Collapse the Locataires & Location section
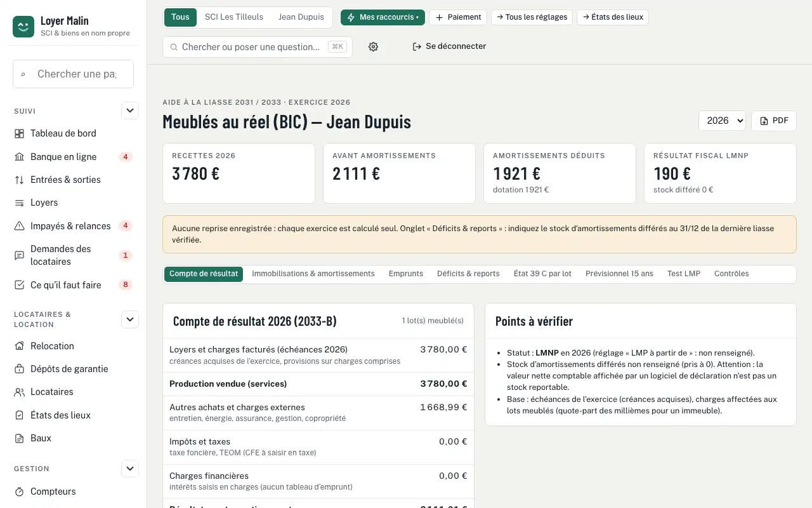Screen dimensions: 812x508 (x=130, y=319)
